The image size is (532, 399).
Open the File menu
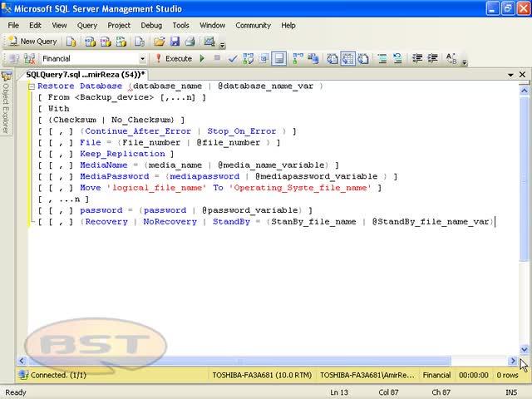[x=13, y=26]
